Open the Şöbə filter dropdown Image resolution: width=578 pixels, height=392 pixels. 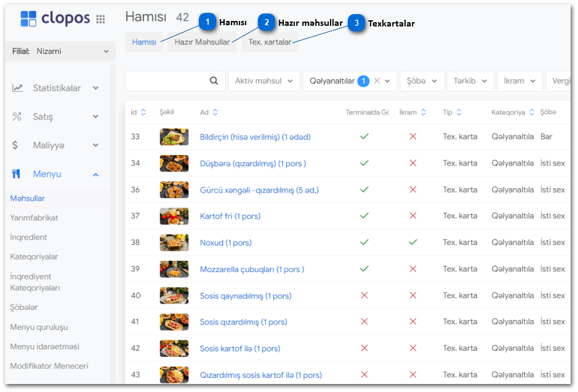click(x=422, y=81)
